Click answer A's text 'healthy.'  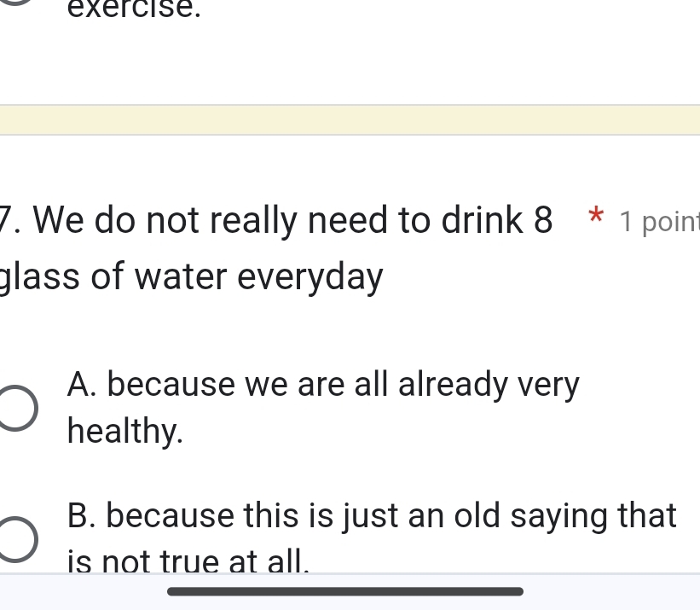tap(124, 431)
